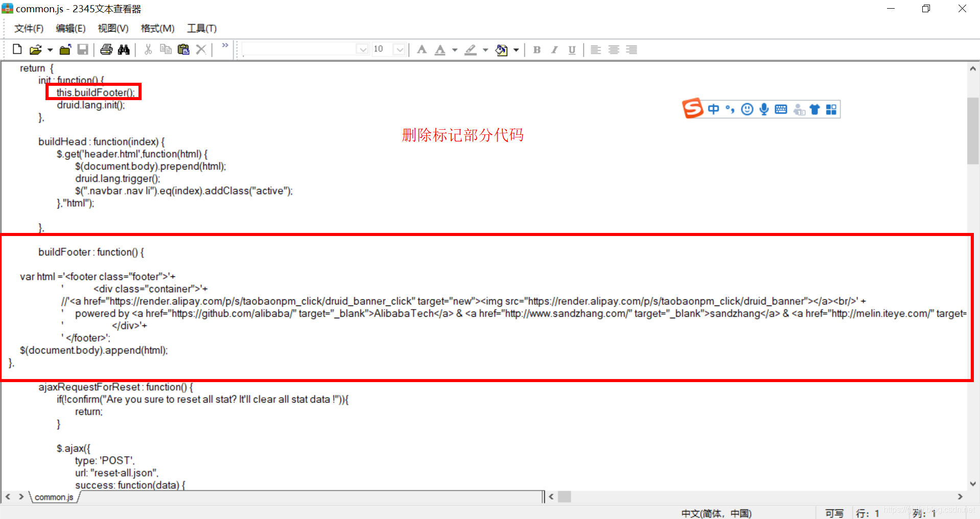This screenshot has width=980, height=519.
Task: Create a new document with the New icon
Action: 17,50
